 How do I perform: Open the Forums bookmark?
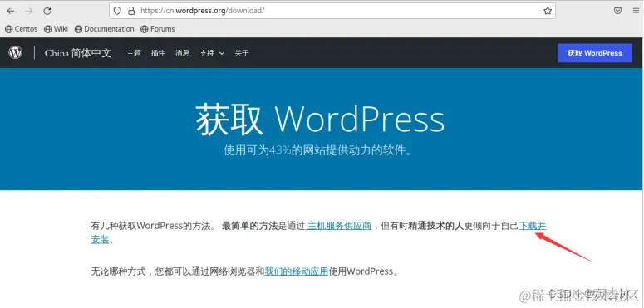coord(157,29)
